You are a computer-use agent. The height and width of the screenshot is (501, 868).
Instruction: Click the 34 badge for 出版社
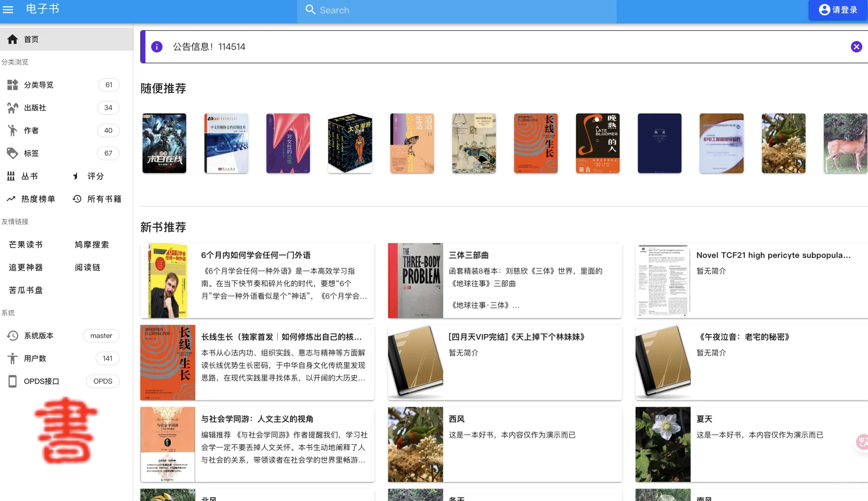click(108, 108)
